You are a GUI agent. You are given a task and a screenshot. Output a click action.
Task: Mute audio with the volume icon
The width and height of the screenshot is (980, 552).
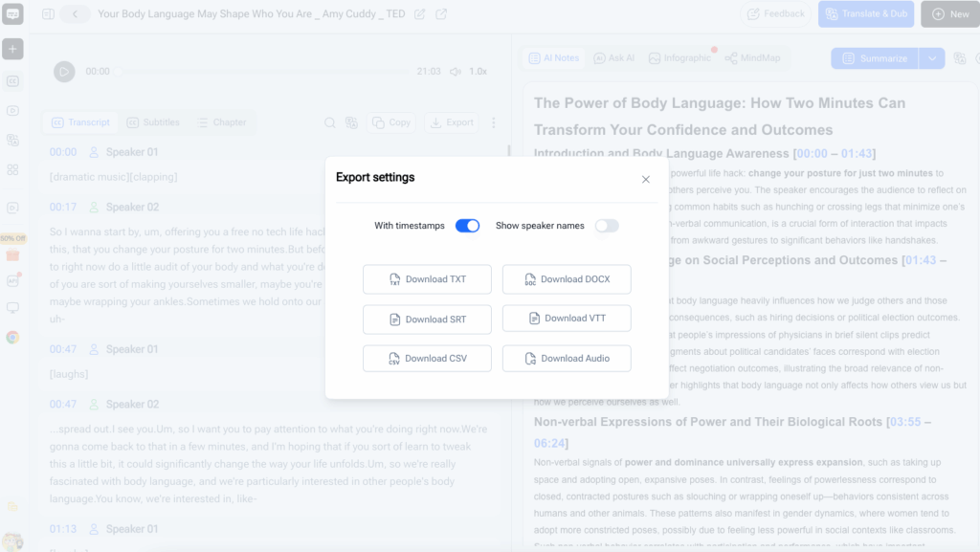456,71
